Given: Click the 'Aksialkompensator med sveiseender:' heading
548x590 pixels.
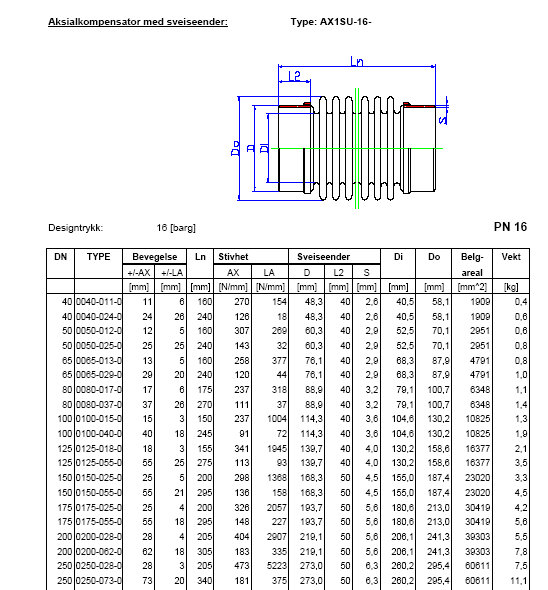Looking at the screenshot, I should [x=138, y=22].
